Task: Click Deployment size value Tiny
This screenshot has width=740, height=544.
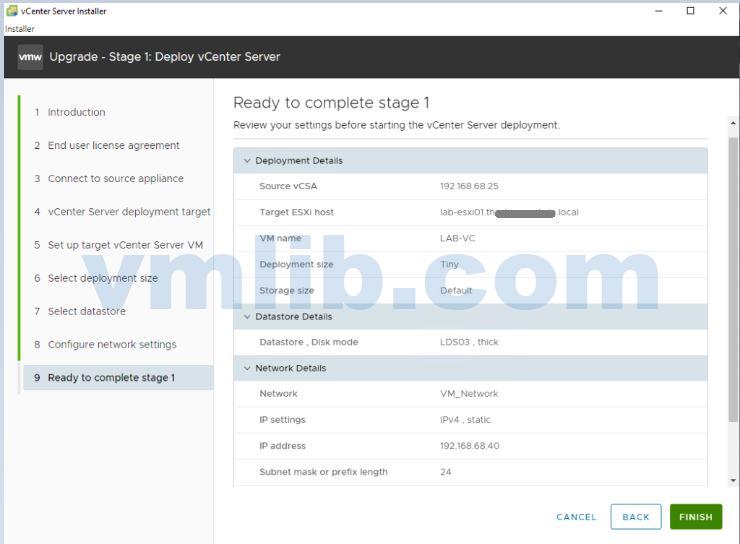Action: click(x=449, y=264)
